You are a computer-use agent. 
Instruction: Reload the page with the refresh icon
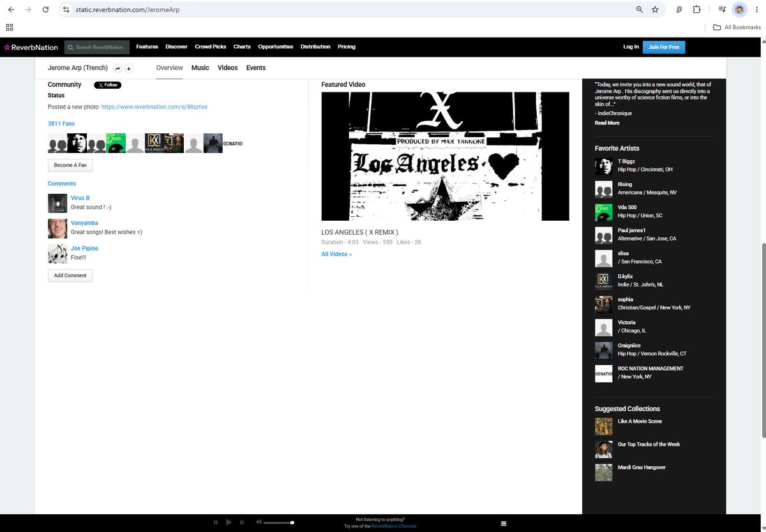coord(45,10)
